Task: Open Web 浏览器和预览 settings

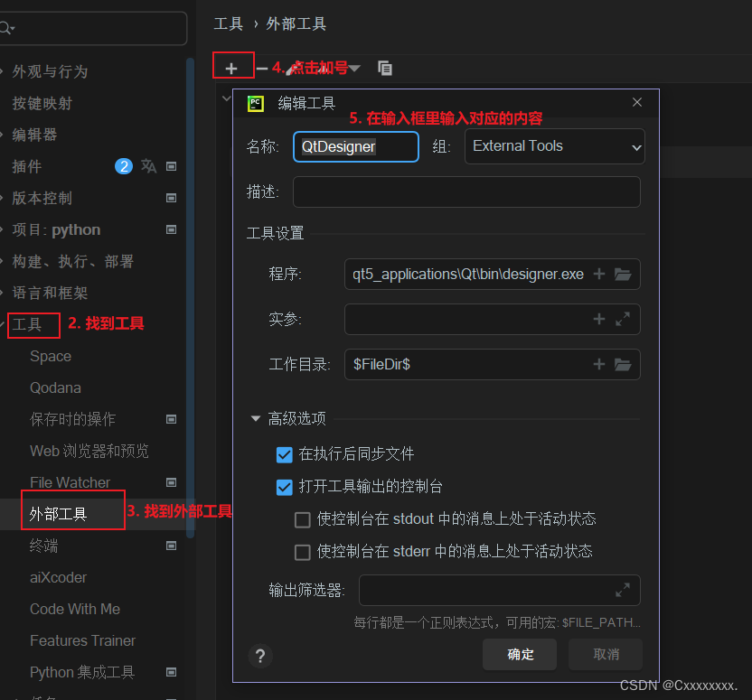Action: pos(89,451)
